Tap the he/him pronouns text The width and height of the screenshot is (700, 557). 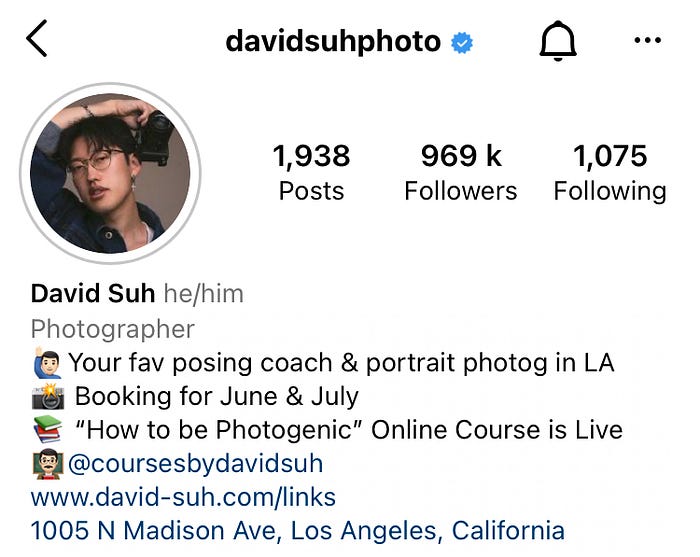point(204,294)
